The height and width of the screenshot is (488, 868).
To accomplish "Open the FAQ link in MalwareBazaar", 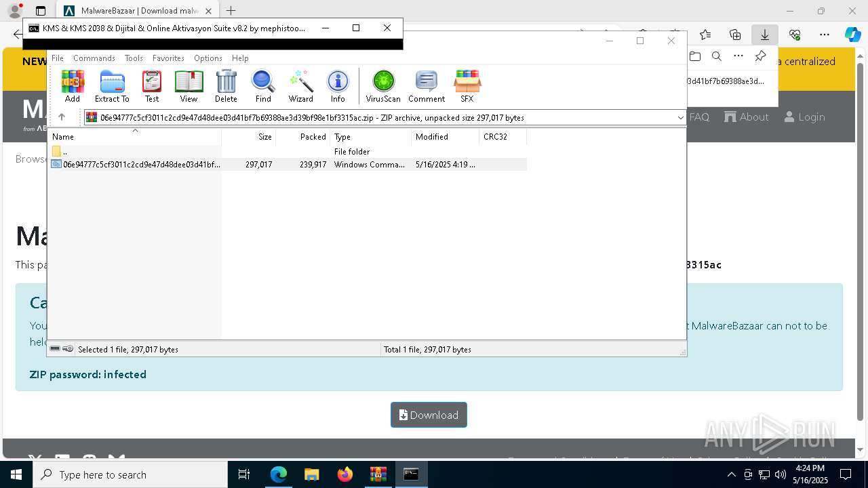I will pyautogui.click(x=699, y=117).
